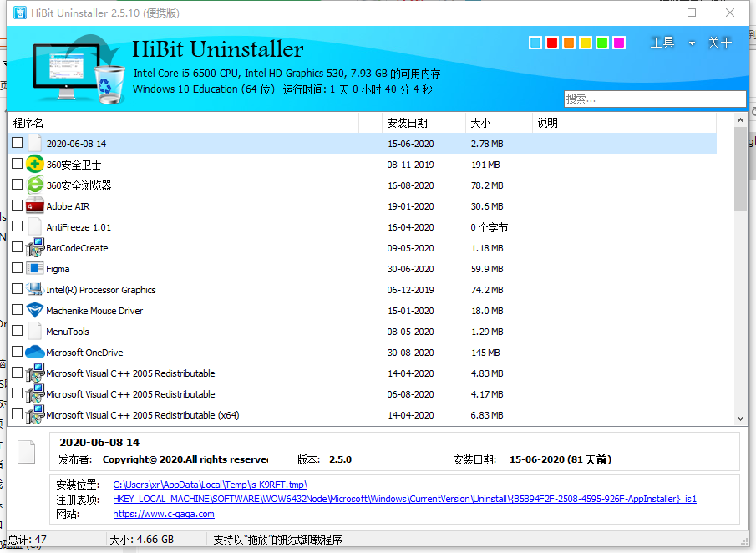The height and width of the screenshot is (553, 756).
Task: Select the Figma program name
Action: tap(58, 269)
